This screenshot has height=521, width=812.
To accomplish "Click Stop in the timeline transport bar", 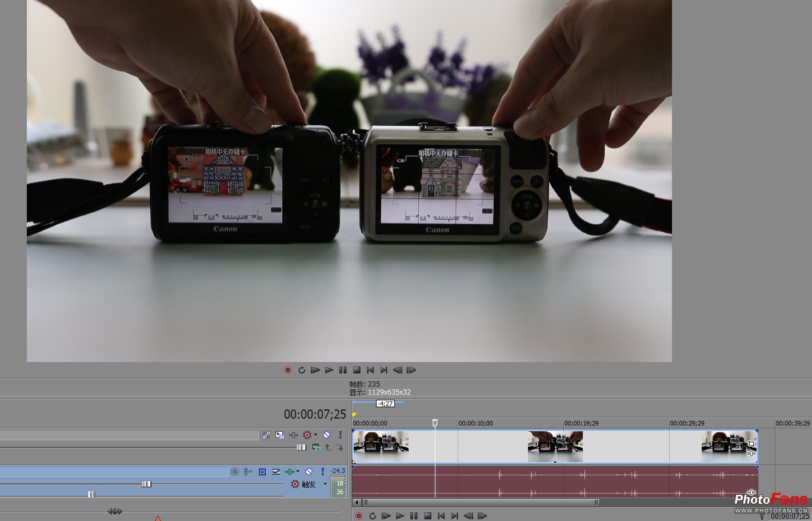I will click(427, 516).
